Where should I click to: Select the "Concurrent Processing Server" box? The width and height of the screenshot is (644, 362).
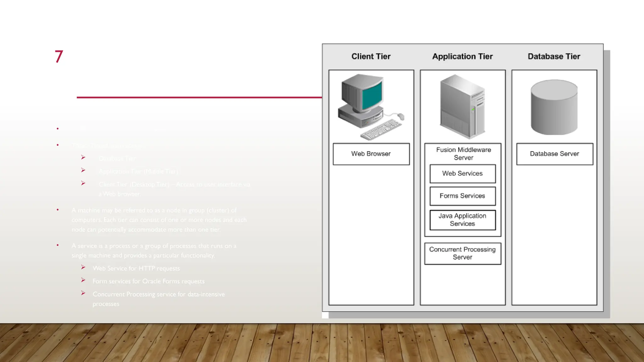click(x=463, y=254)
